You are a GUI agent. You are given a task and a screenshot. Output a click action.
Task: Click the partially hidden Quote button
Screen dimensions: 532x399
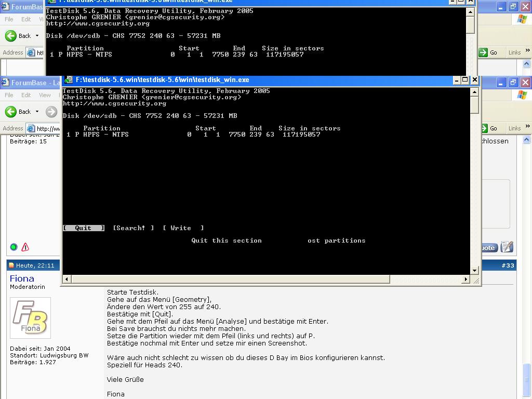(x=490, y=248)
